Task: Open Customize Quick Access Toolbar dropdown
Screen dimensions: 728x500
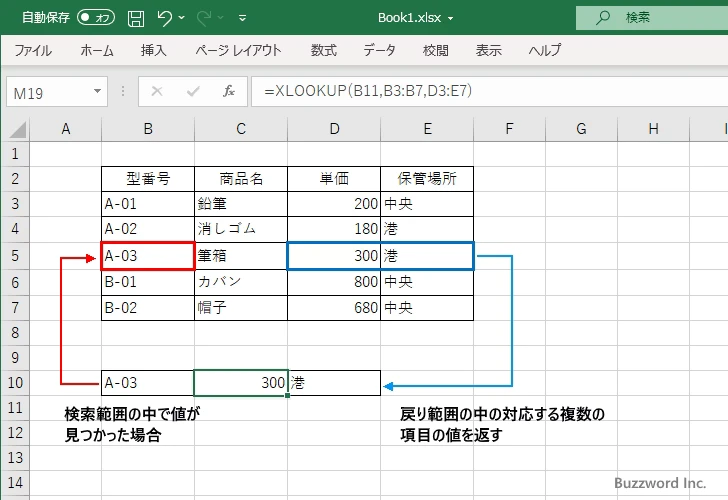Action: point(242,18)
